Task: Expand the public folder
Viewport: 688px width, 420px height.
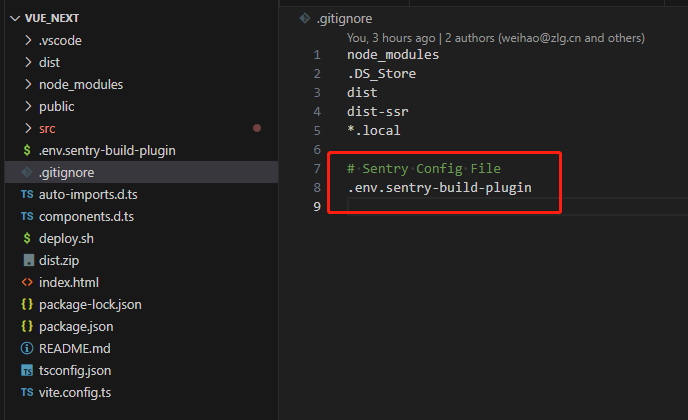Action: click(x=27, y=106)
